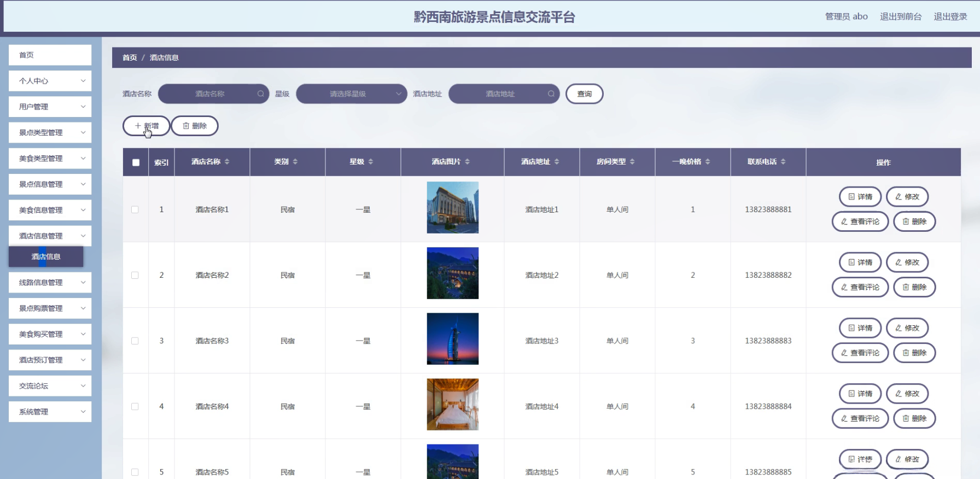Open the 请选择星级 star rating dropdown
Image resolution: width=980 pixels, height=479 pixels.
click(351, 94)
